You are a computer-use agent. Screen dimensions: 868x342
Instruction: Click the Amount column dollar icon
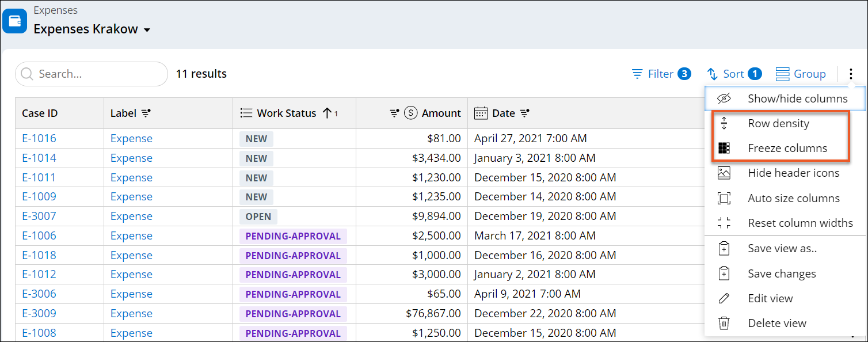[x=410, y=113]
